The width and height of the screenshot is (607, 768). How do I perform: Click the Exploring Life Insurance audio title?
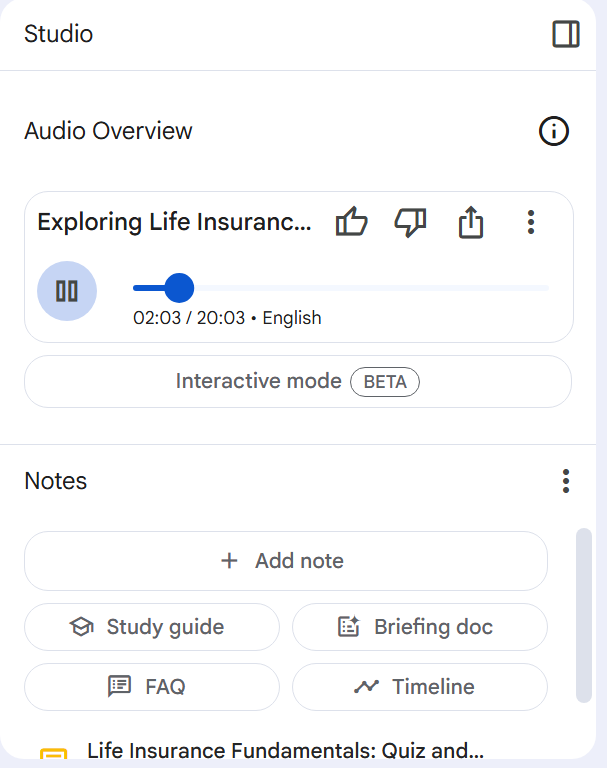tap(174, 222)
